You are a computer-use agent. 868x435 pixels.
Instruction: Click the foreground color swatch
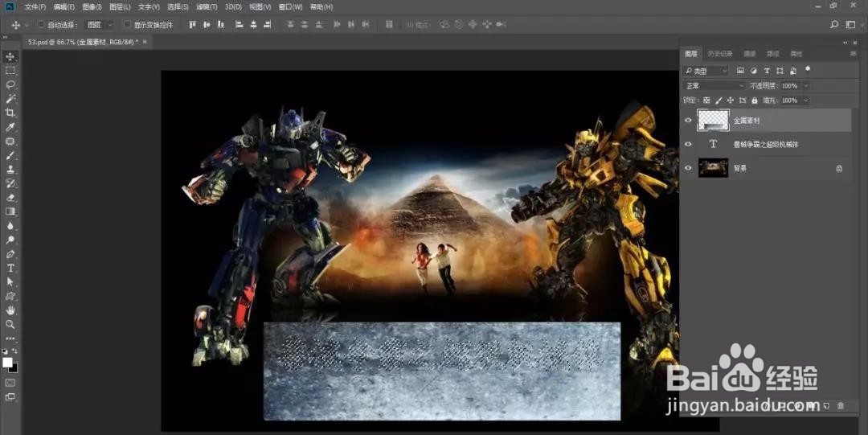(x=7, y=363)
